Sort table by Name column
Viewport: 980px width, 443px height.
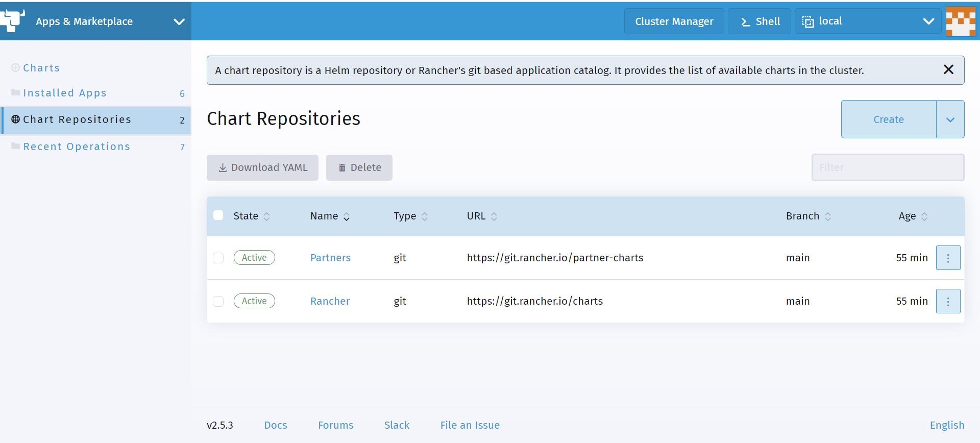(330, 216)
